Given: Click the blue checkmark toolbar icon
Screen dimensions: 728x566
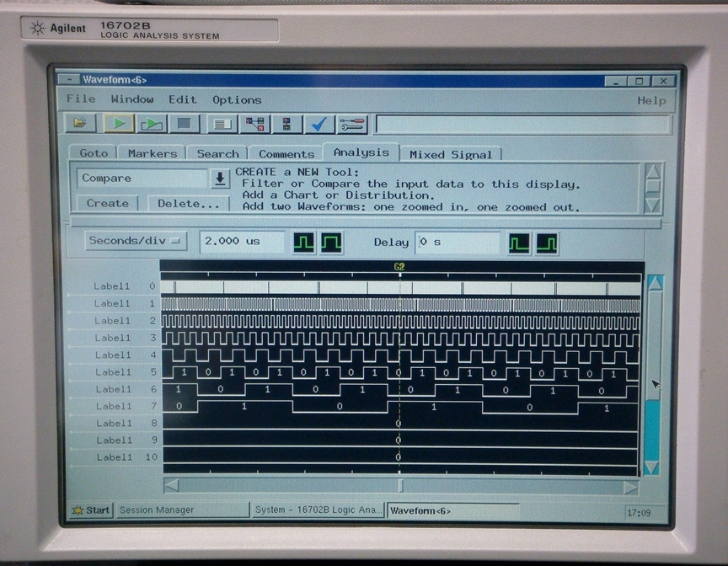Looking at the screenshot, I should pos(319,125).
